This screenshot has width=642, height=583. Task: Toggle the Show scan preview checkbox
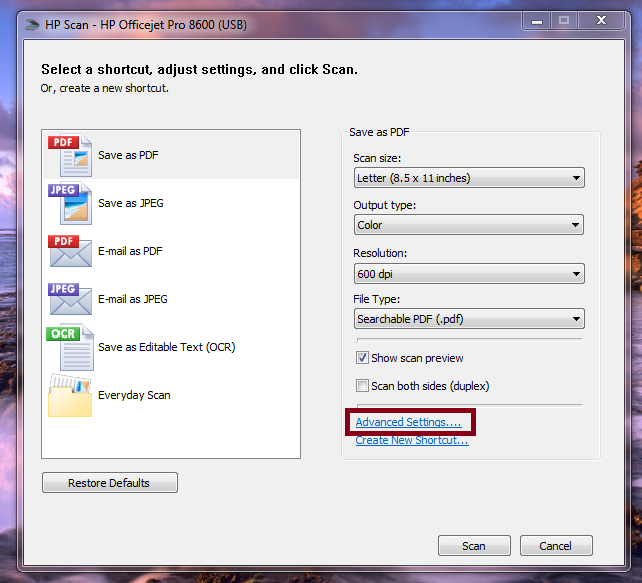[x=362, y=358]
